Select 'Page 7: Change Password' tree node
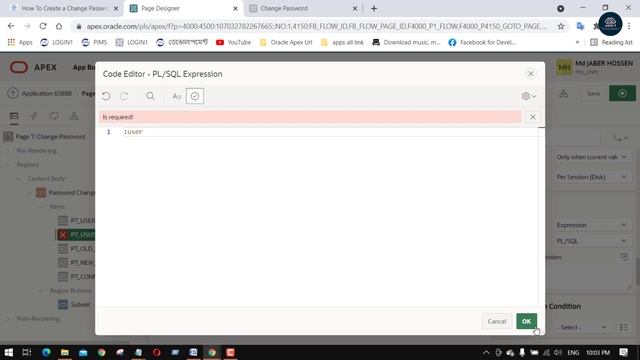The width and height of the screenshot is (640, 360). (50, 137)
